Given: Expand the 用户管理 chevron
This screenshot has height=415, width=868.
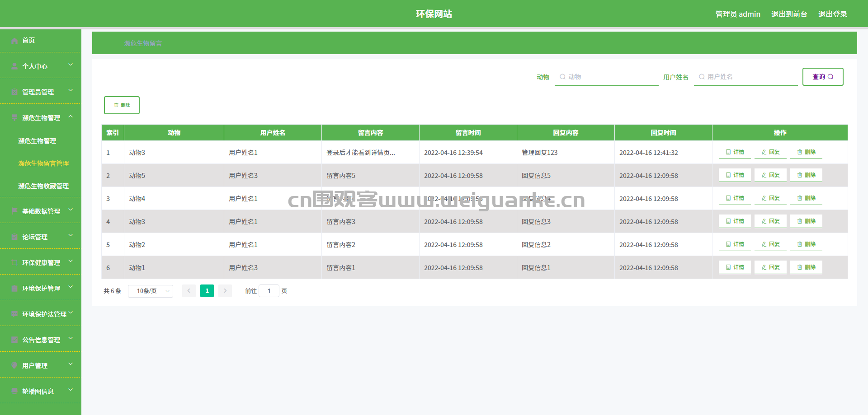Looking at the screenshot, I should tap(71, 364).
